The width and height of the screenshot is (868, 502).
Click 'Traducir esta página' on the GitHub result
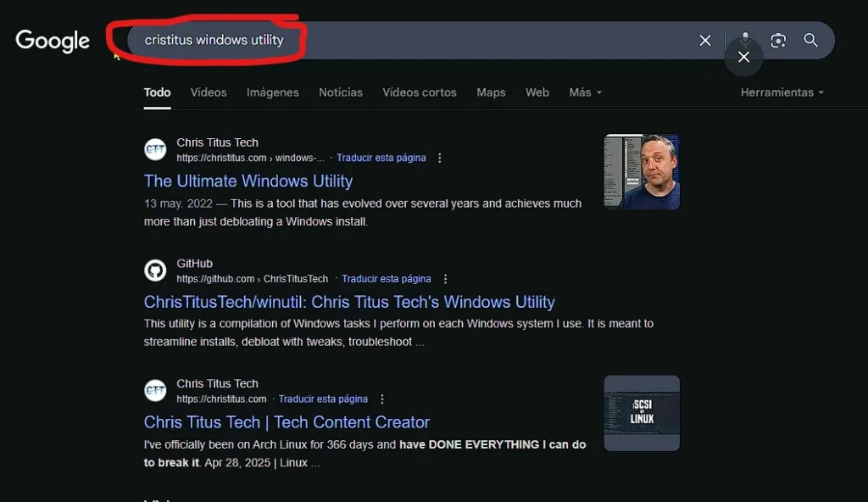click(x=387, y=279)
